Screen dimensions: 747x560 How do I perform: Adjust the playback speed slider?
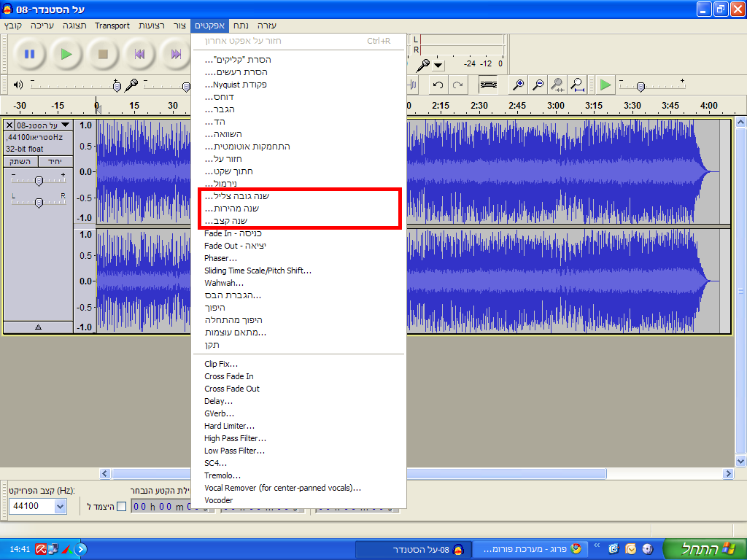pos(640,87)
